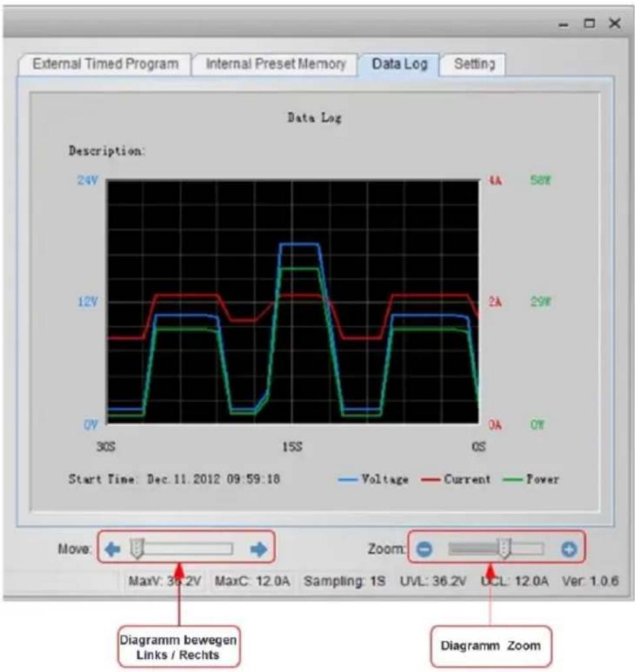635x672 pixels.
Task: Click the Start Time text
Action: pyautogui.click(x=174, y=479)
